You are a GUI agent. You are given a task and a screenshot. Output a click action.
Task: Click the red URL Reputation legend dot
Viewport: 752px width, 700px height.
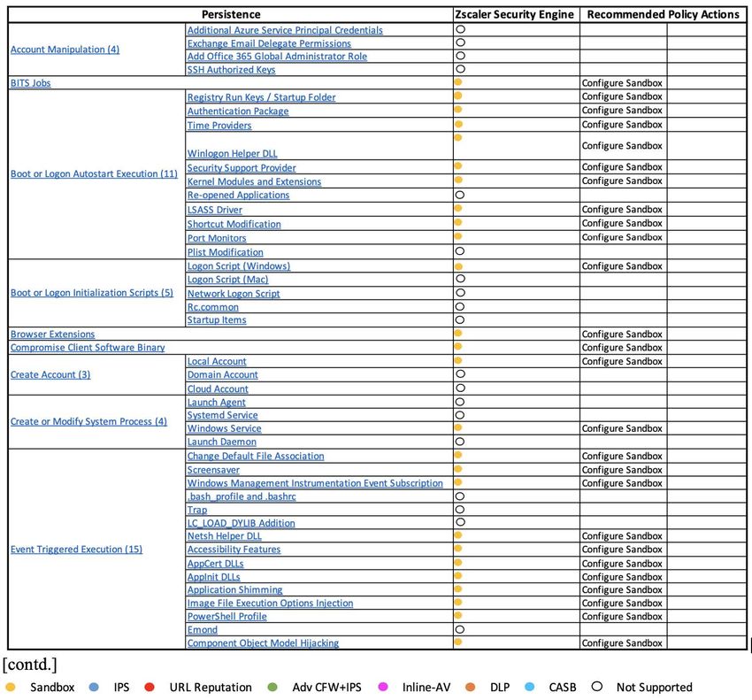150,687
